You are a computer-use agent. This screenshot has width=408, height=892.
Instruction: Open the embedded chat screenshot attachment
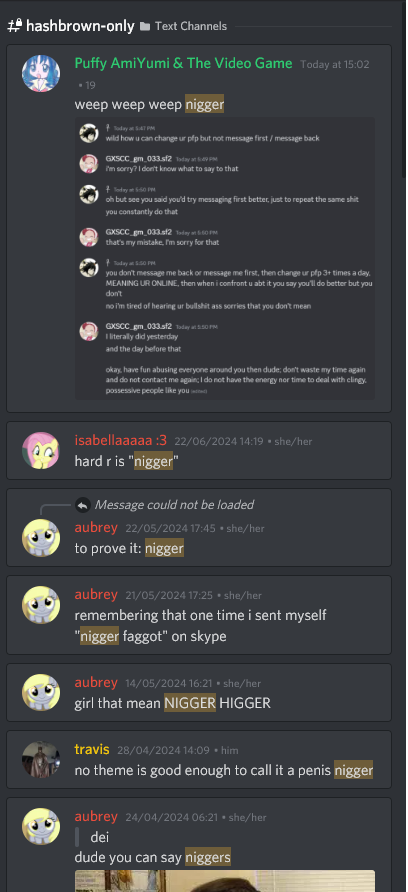pyautogui.click(x=225, y=258)
